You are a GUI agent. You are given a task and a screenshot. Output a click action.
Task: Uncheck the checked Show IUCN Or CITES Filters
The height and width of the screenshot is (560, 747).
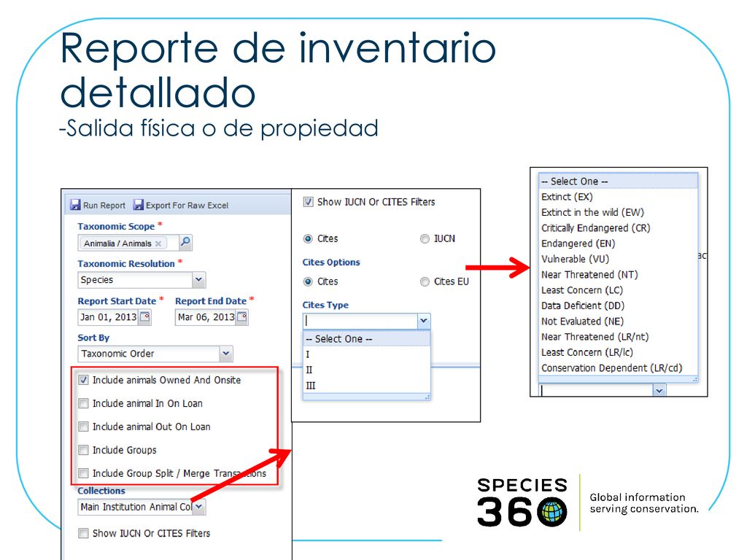click(309, 202)
